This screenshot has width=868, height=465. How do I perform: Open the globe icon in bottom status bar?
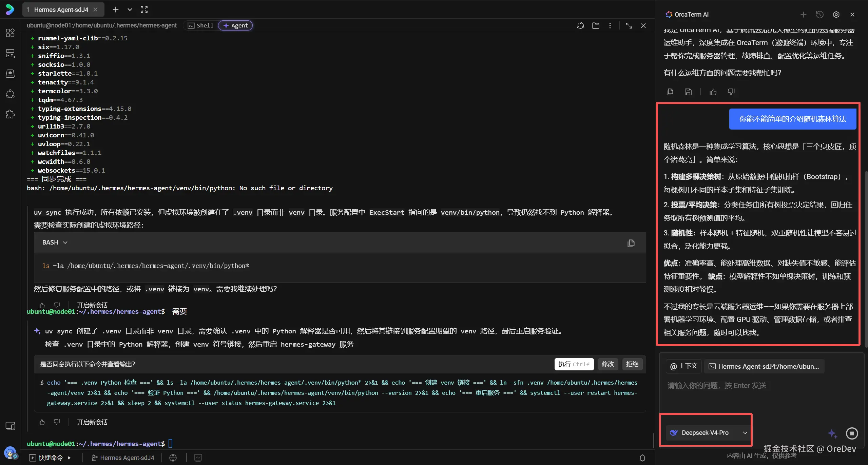coord(173,458)
